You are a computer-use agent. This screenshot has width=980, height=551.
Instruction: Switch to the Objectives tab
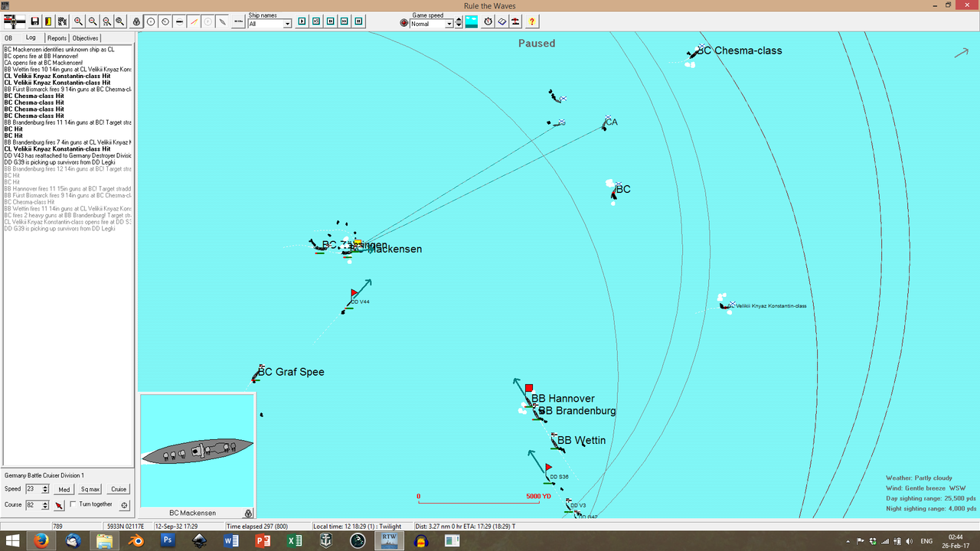(x=84, y=37)
